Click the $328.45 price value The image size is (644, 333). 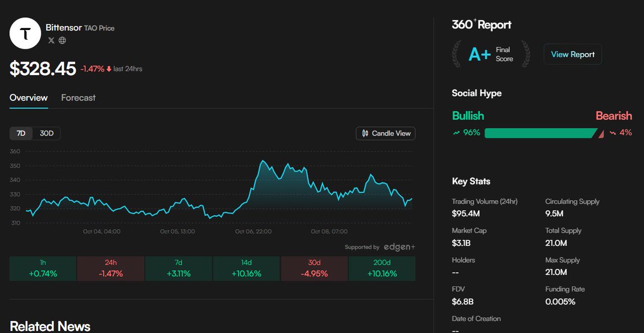click(42, 69)
